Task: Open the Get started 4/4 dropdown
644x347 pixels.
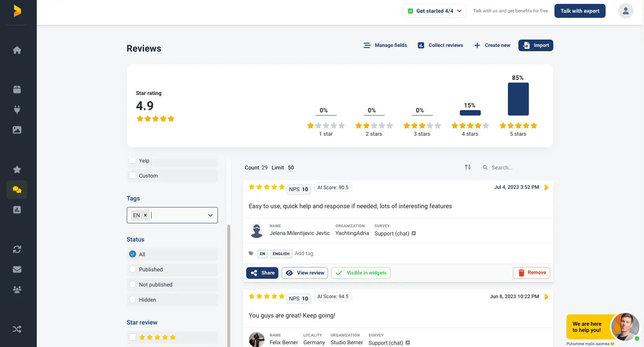Action: 435,11
